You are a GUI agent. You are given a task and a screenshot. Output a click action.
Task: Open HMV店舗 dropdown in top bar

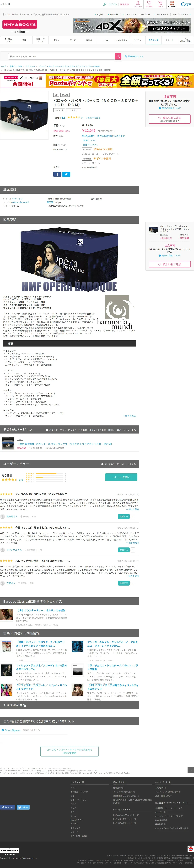pos(113,15)
